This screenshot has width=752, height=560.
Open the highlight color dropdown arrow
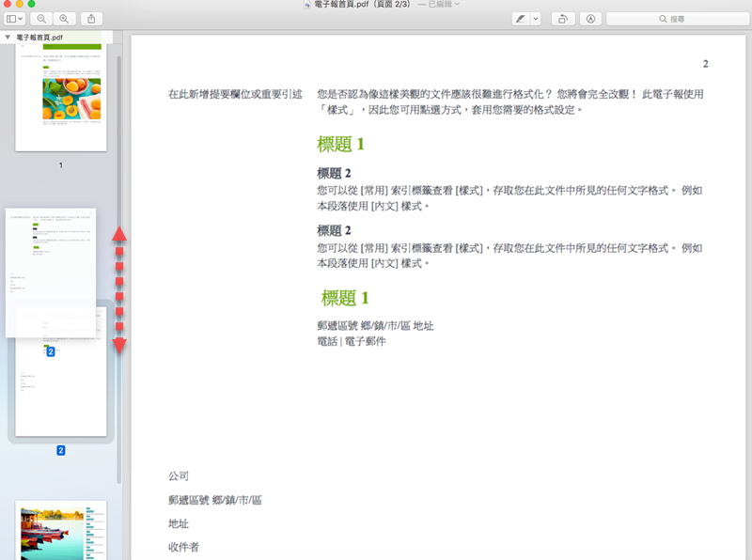pyautogui.click(x=536, y=19)
